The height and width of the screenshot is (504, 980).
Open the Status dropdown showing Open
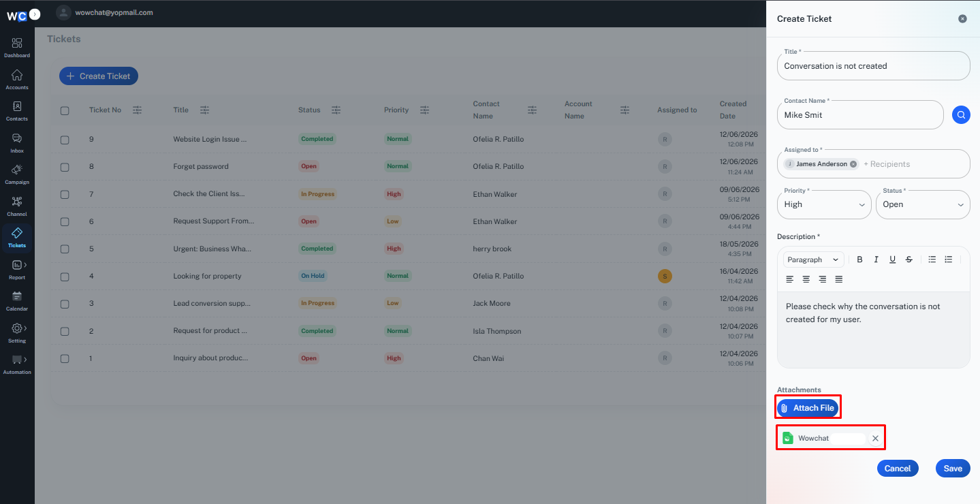(x=923, y=204)
